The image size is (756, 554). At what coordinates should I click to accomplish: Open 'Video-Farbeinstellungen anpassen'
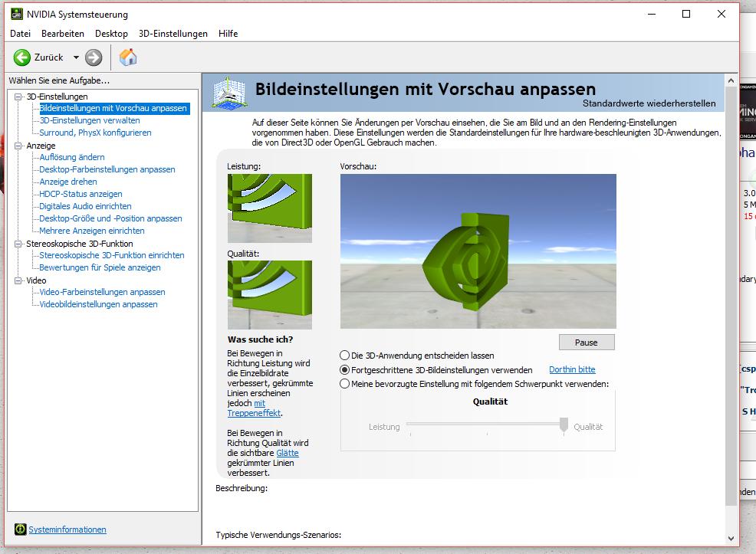(102, 292)
